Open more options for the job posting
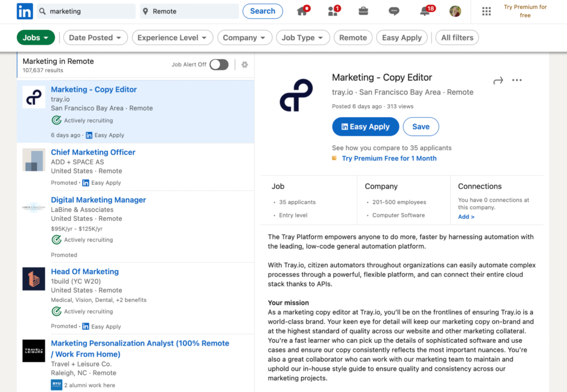The width and height of the screenshot is (567, 392). pos(517,80)
